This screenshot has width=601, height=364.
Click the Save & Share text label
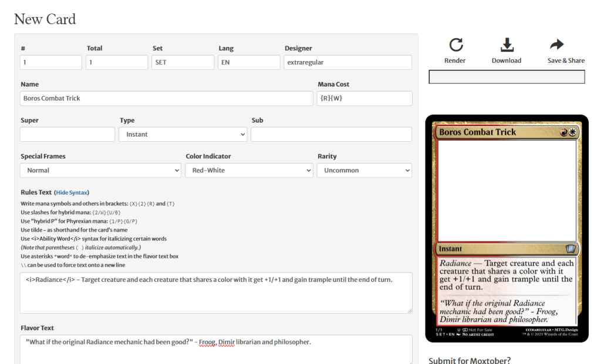(566, 60)
